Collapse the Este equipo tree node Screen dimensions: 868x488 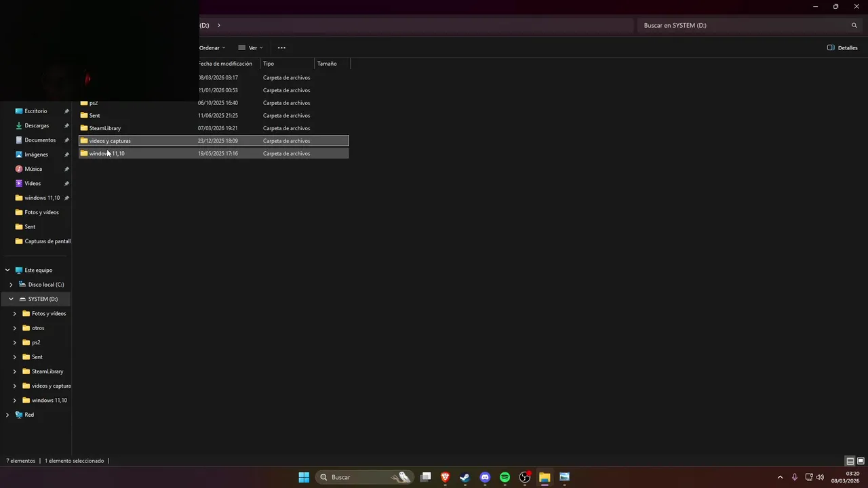[x=7, y=270]
